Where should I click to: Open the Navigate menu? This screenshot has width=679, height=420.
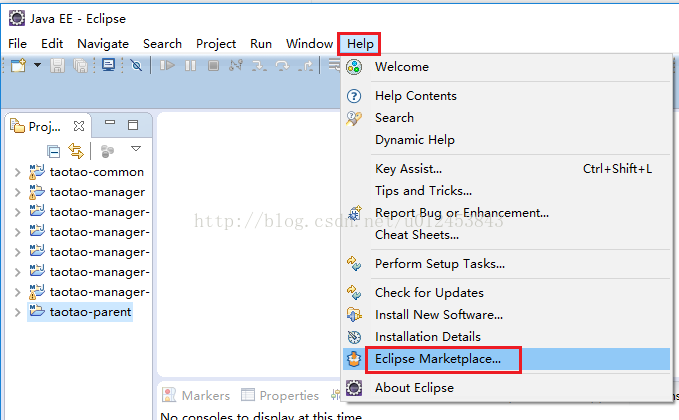coord(103,44)
